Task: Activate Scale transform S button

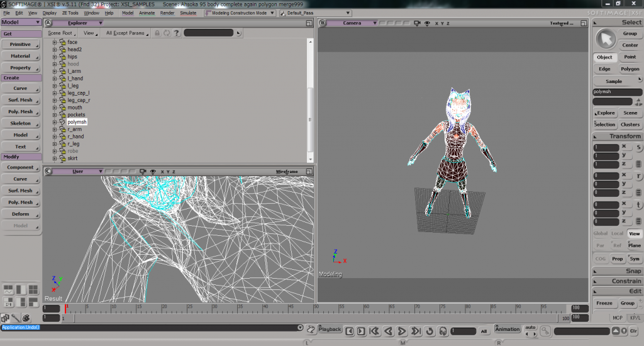Action: [x=638, y=147]
